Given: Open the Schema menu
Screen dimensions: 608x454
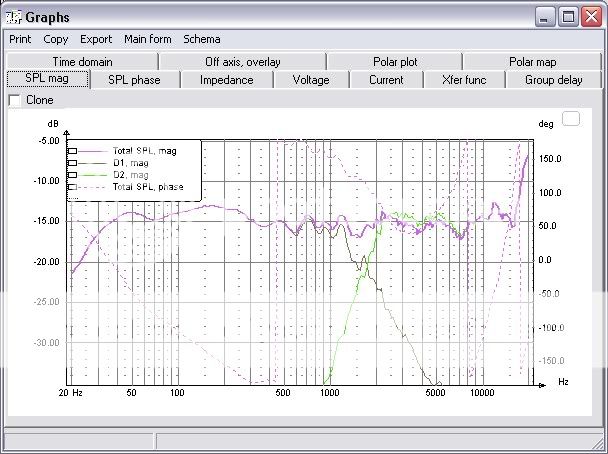Looking at the screenshot, I should pyautogui.click(x=201, y=40).
